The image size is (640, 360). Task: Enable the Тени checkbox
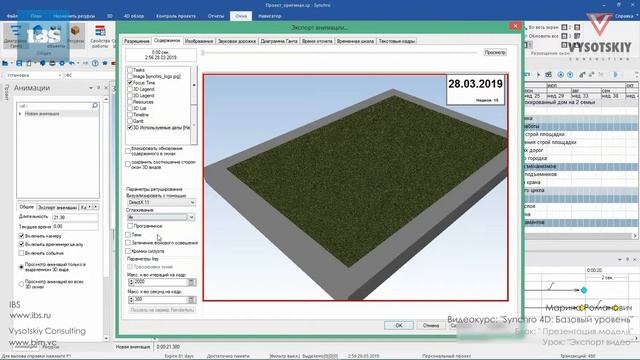(x=128, y=235)
